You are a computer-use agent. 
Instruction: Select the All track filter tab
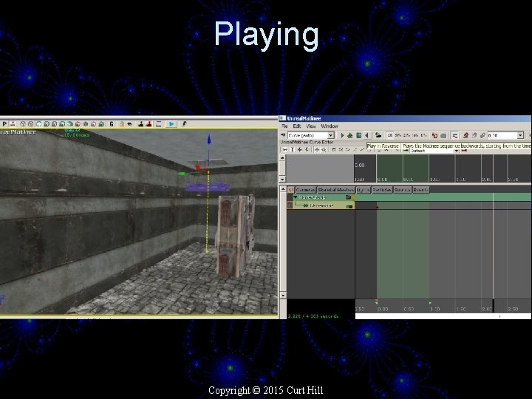click(x=291, y=190)
